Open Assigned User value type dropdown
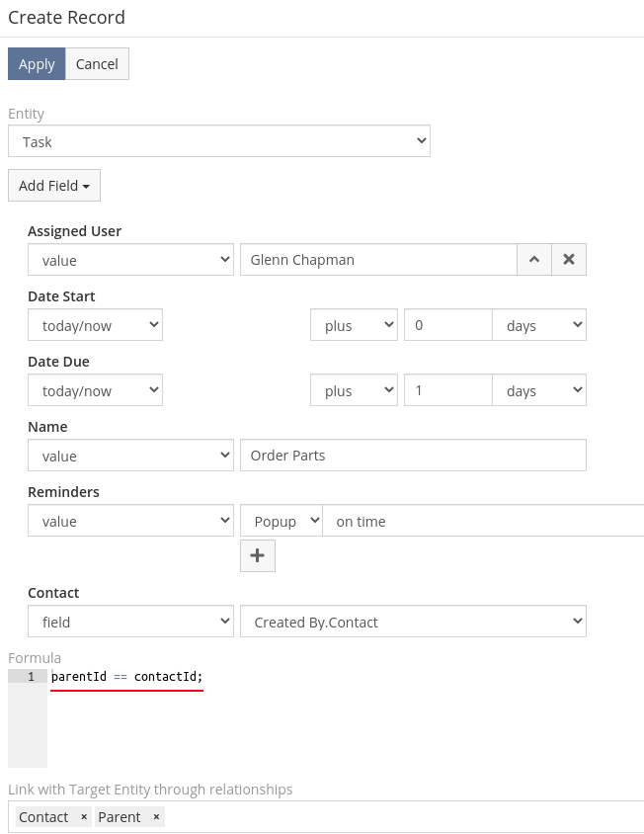644x834 pixels. pos(130,260)
